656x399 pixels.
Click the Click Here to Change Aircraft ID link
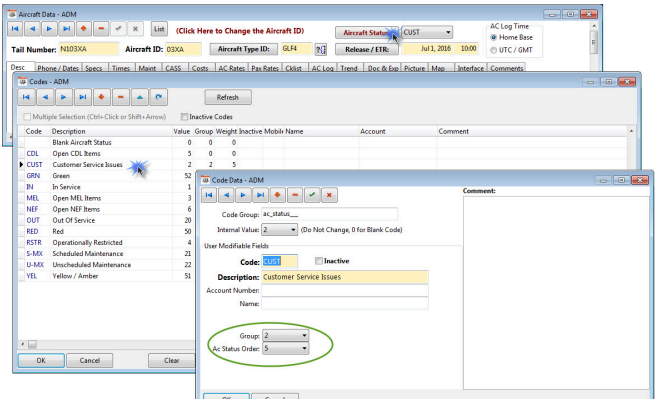click(x=240, y=31)
